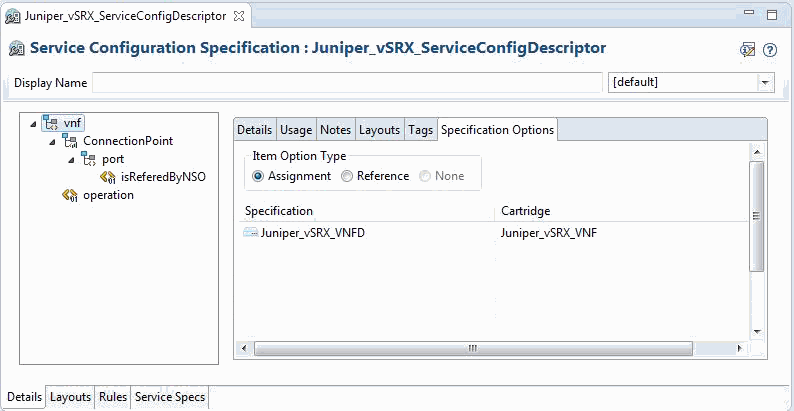Open the inner Details tab beside Usage

255,130
